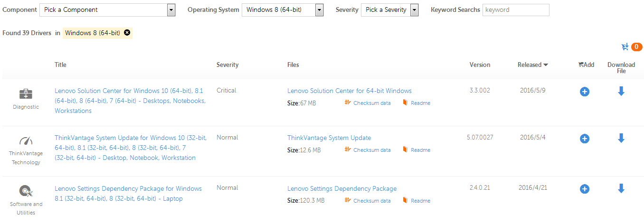Screen dimensions: 644x224
Task: Open the Severity dropdown
Action: [x=389, y=10]
